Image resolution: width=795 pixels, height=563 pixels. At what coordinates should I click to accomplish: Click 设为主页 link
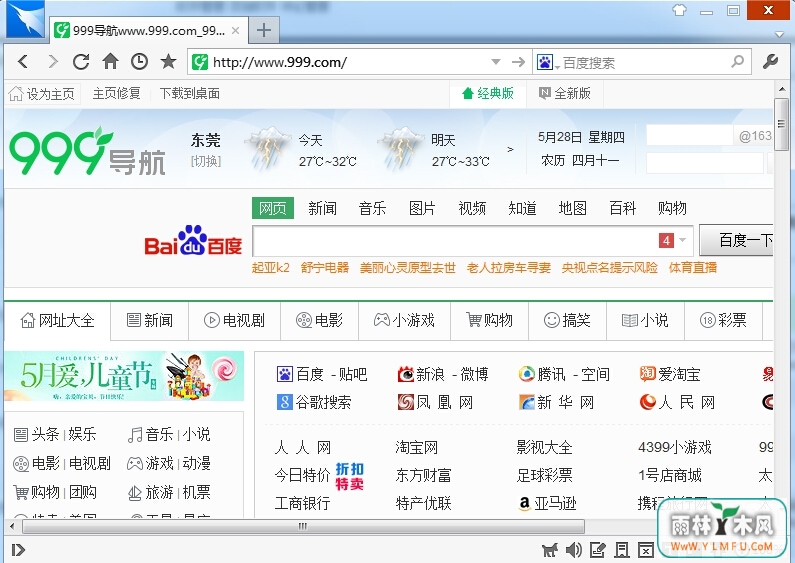point(42,94)
